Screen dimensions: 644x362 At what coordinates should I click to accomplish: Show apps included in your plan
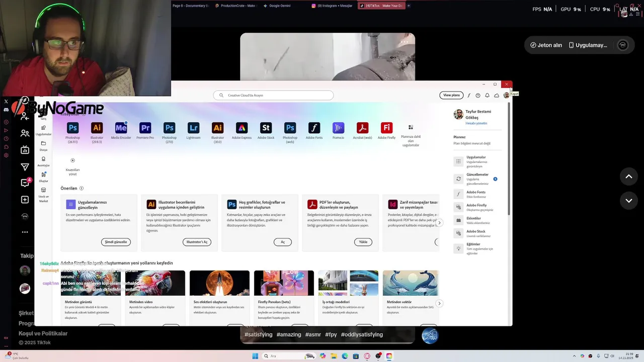(x=411, y=128)
